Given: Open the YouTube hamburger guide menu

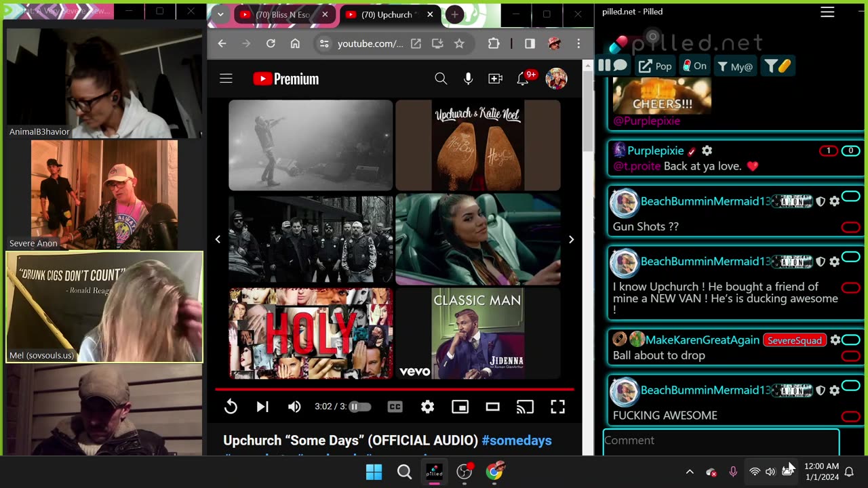Looking at the screenshot, I should point(226,79).
